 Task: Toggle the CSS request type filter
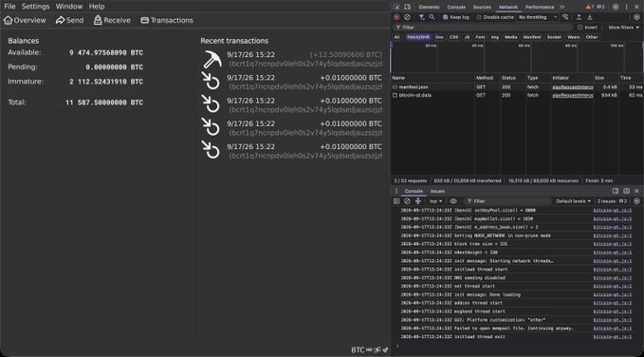(x=454, y=37)
